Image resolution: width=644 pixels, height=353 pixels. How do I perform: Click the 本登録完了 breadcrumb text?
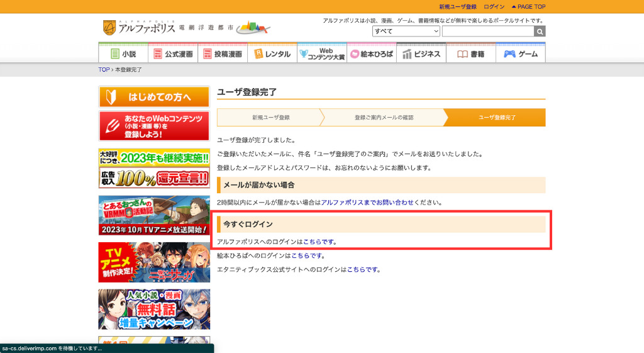(x=128, y=69)
